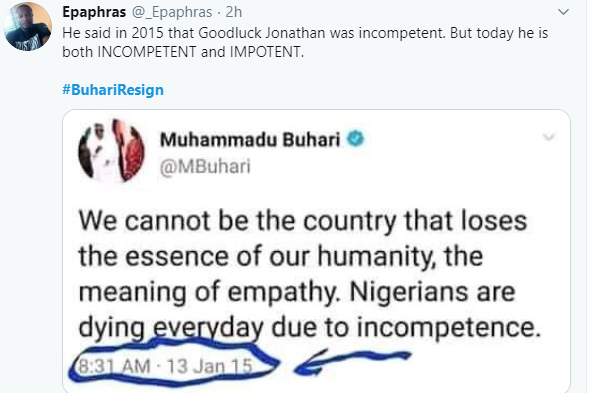Click the blue verified badge next to Muhammadu Buhari

(356, 139)
